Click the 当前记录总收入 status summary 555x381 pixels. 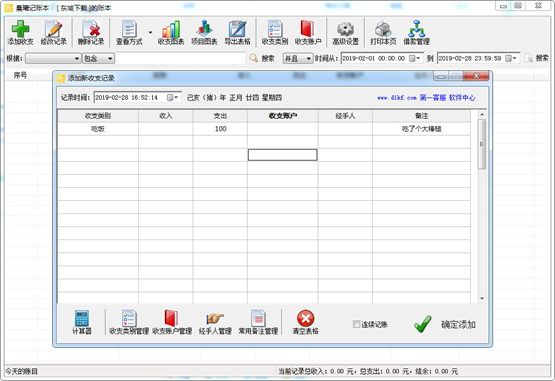(x=368, y=371)
